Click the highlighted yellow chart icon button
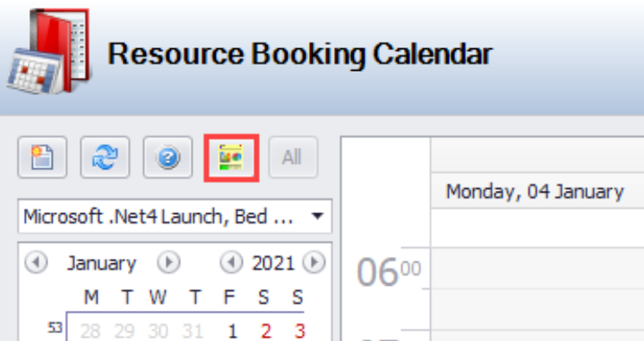This screenshot has width=644, height=341. pos(231,157)
